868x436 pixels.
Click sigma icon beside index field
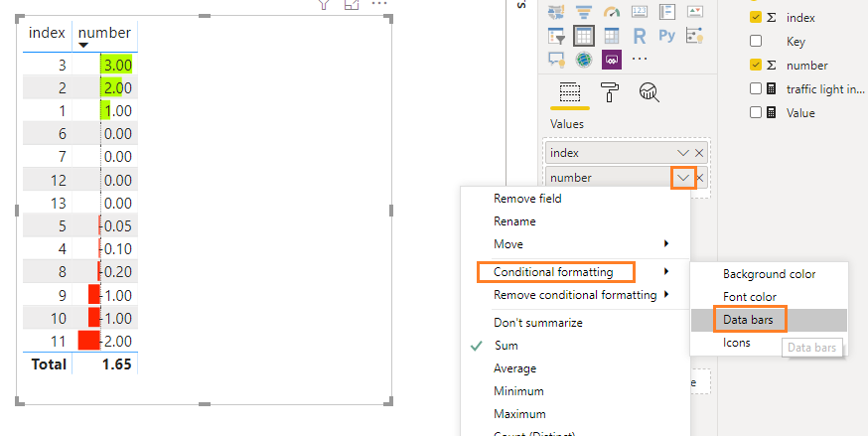(772, 18)
